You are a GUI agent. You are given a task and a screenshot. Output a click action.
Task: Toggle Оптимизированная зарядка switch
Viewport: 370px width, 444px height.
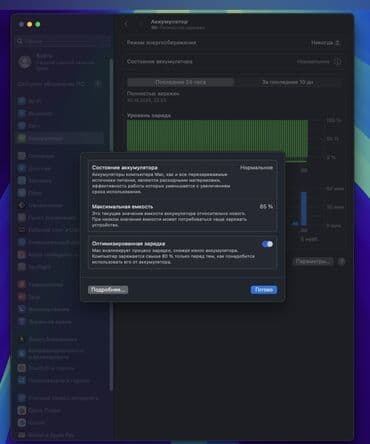[267, 244]
